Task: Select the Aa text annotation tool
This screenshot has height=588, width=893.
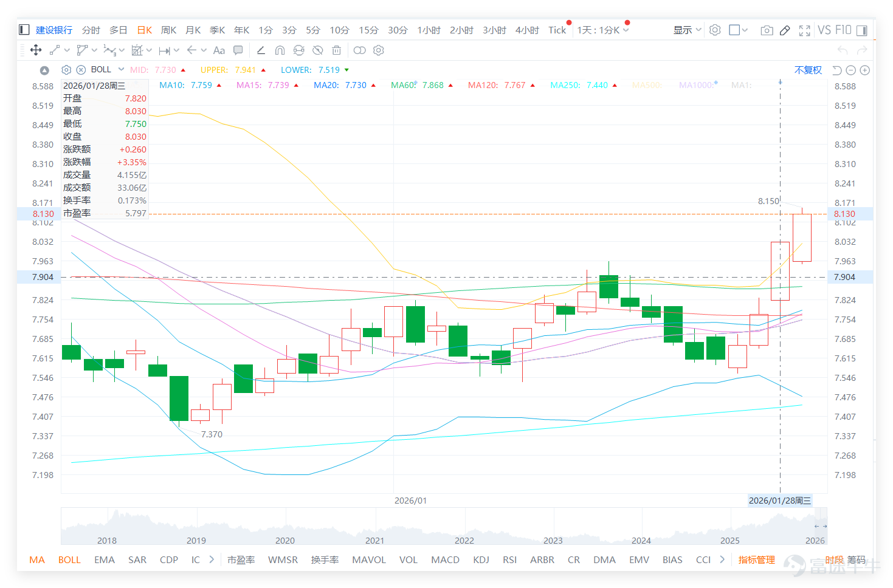Action: pyautogui.click(x=219, y=50)
